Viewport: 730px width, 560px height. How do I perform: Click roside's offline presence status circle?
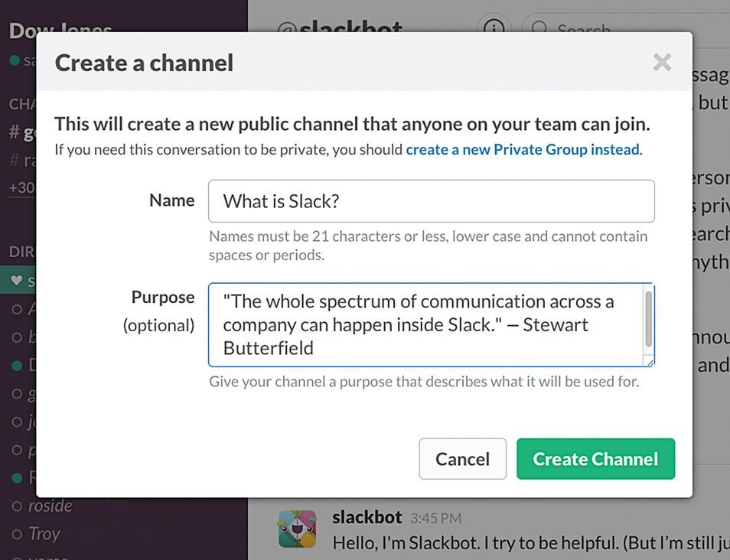[x=17, y=506]
